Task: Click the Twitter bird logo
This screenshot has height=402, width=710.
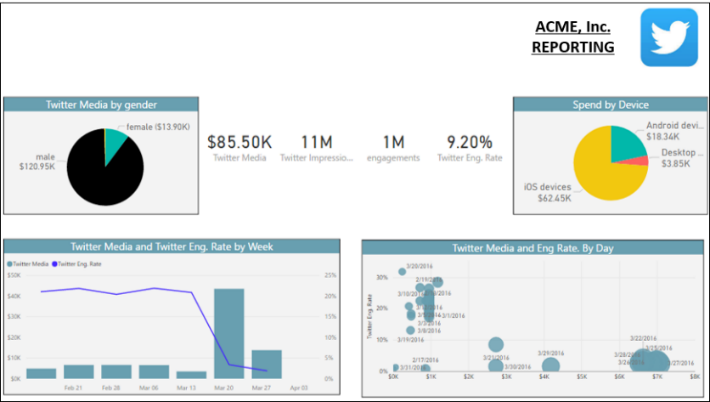Action: click(669, 36)
